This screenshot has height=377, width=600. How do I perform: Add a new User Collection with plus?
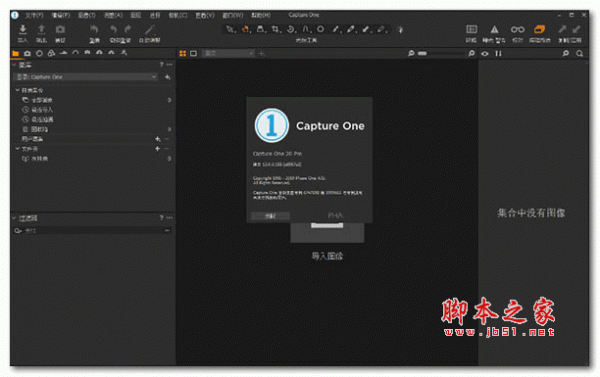pos(157,139)
